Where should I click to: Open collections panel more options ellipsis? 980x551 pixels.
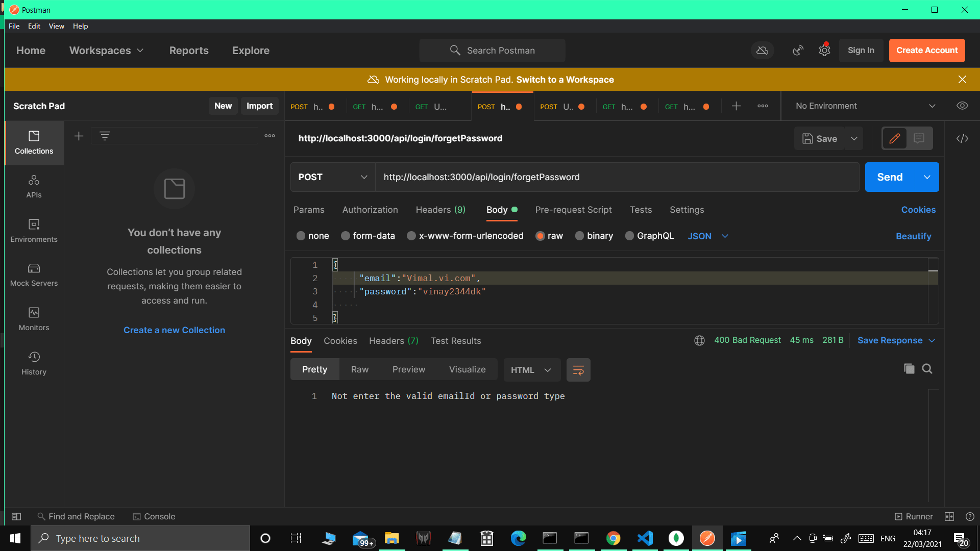pyautogui.click(x=269, y=136)
